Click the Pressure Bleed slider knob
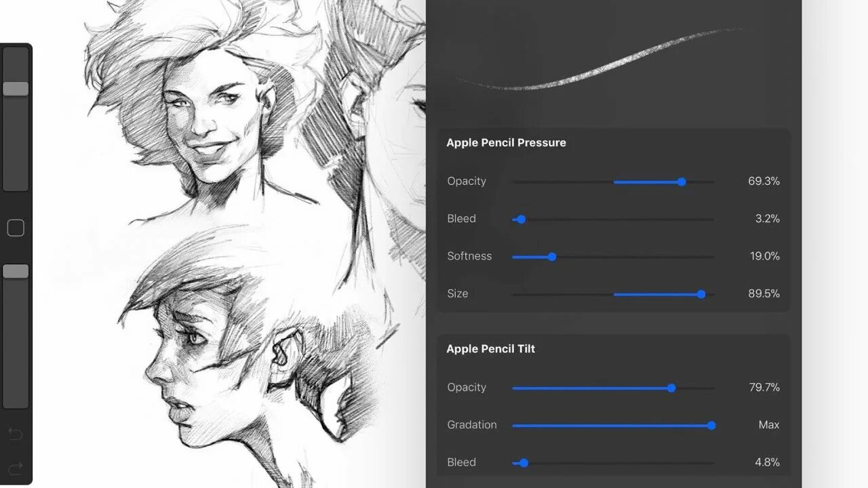This screenshot has width=868, height=488. pyautogui.click(x=521, y=219)
